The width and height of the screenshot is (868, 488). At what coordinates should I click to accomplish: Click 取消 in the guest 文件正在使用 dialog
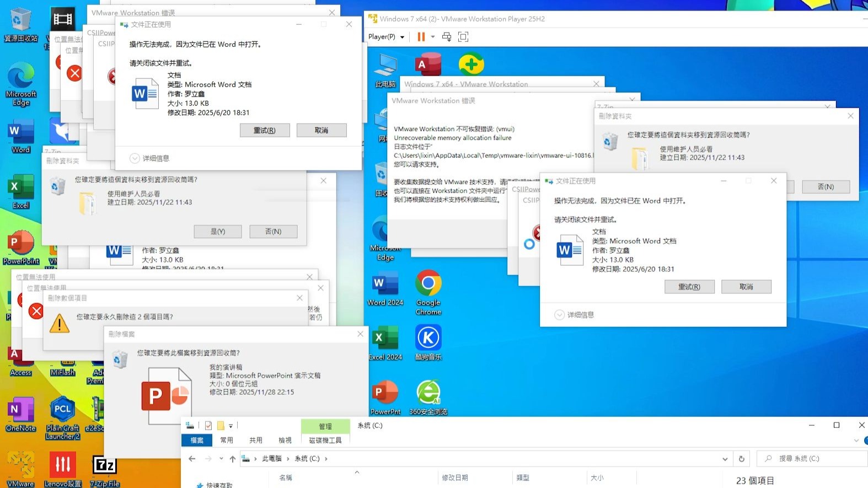pyautogui.click(x=746, y=287)
